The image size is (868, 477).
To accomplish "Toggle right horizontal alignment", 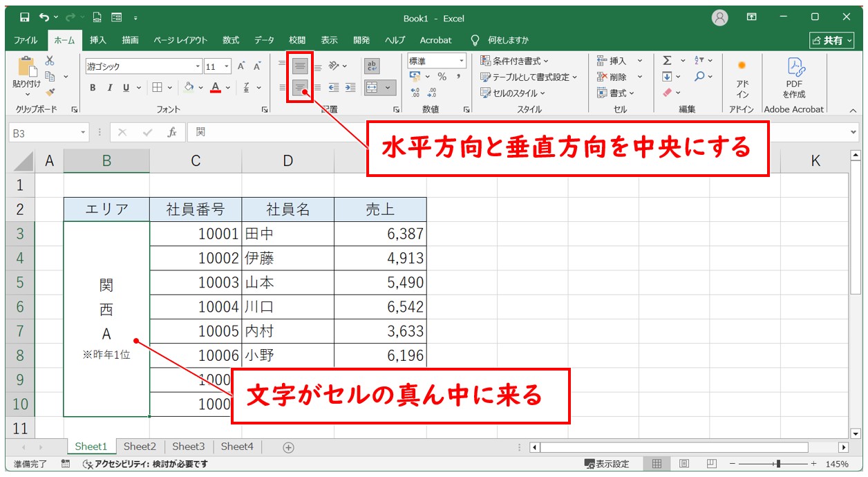I will coord(318,88).
